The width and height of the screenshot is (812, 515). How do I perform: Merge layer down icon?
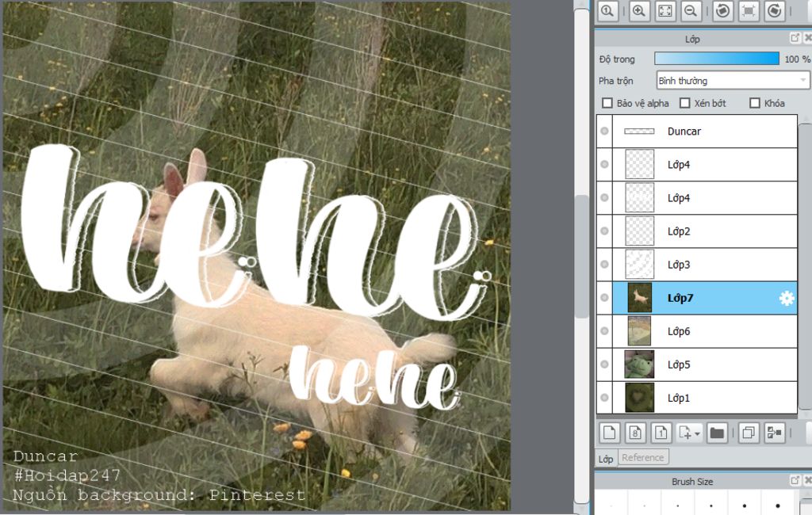[x=774, y=433]
